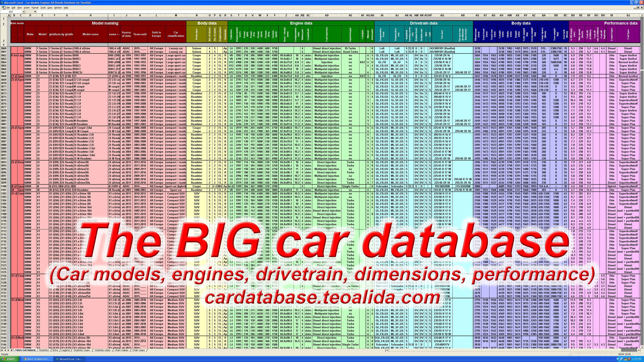Select row 3100 header
This screenshot has width=644, height=362.
click(3, 186)
